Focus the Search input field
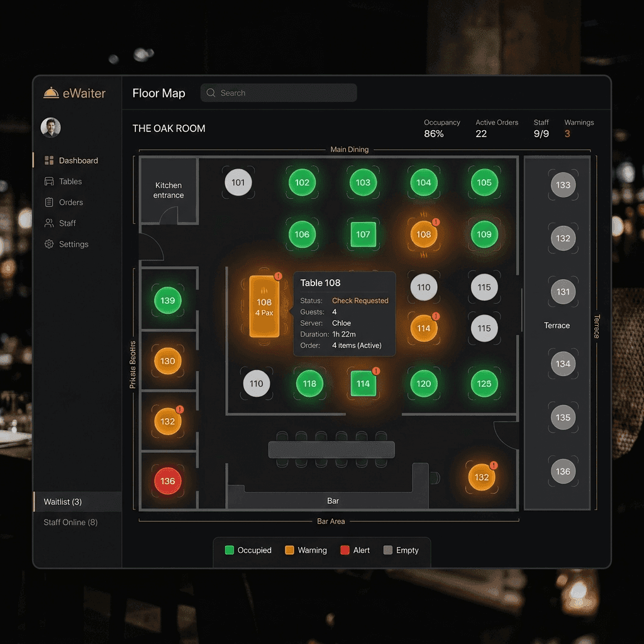Viewport: 644px width, 644px height. 279,93
